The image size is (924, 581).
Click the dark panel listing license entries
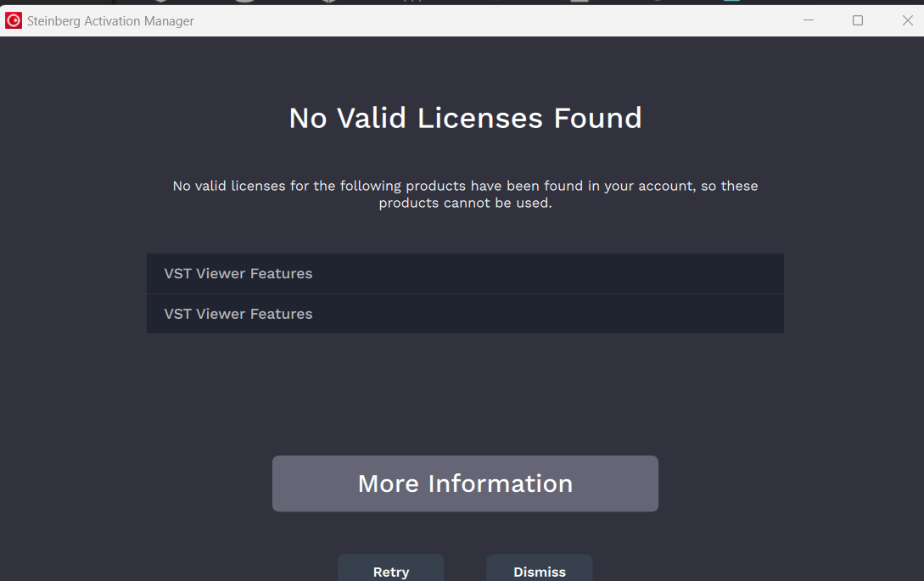[465, 293]
